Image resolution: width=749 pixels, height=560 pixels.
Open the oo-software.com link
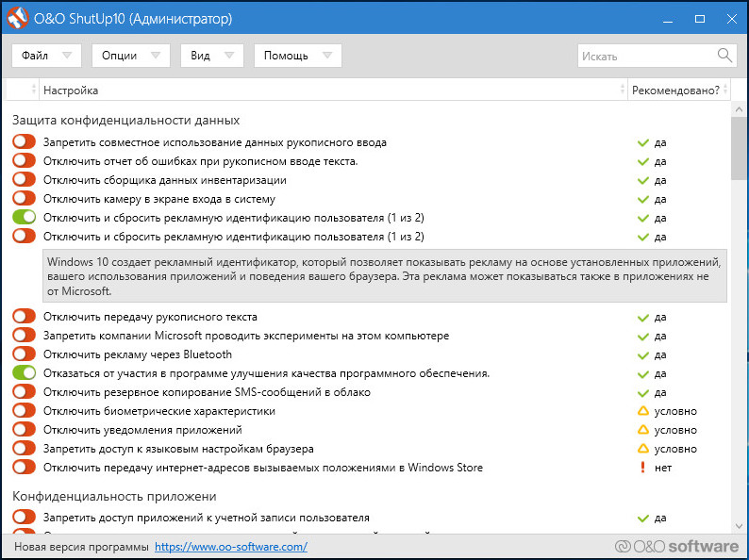tap(231, 547)
